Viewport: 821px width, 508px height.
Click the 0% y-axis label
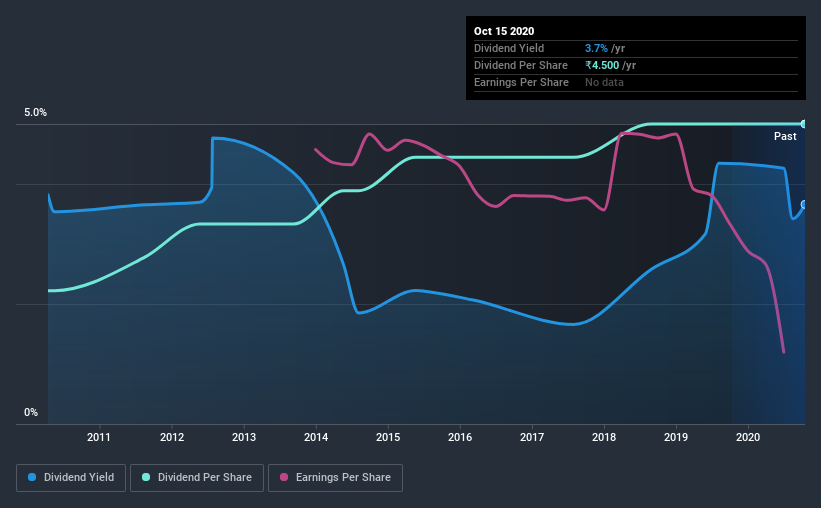[31, 413]
